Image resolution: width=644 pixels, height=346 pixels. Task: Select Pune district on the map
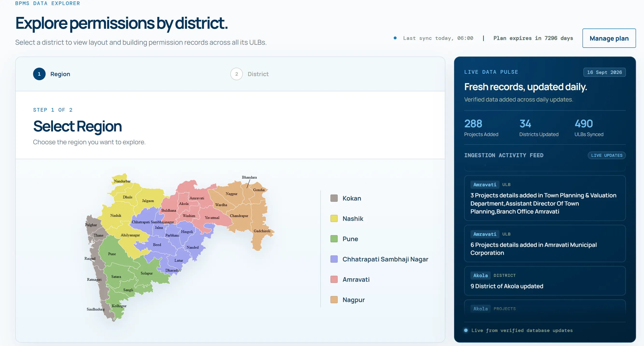112,254
